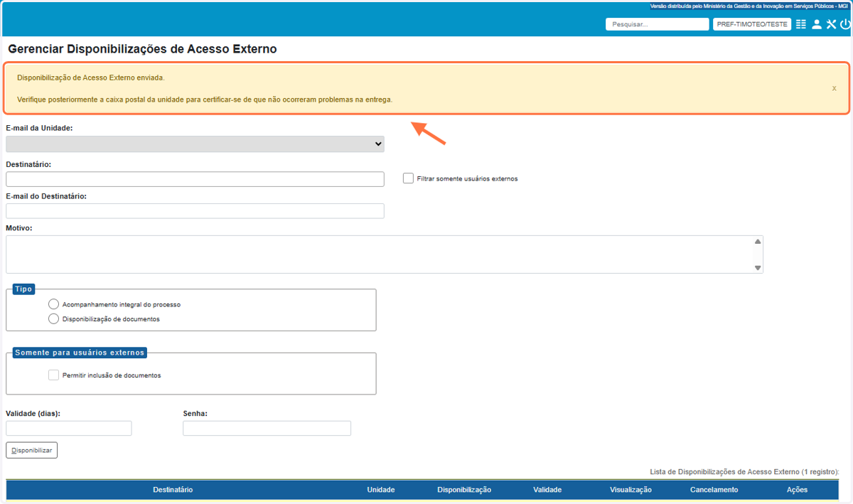
Task: Focus the Pesquisar search box
Action: [x=658, y=24]
